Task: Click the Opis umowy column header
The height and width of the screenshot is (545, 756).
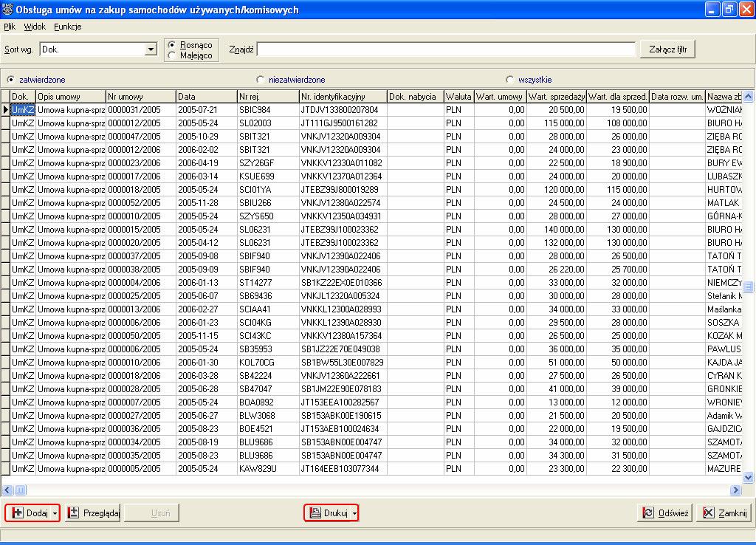Action: tap(71, 97)
